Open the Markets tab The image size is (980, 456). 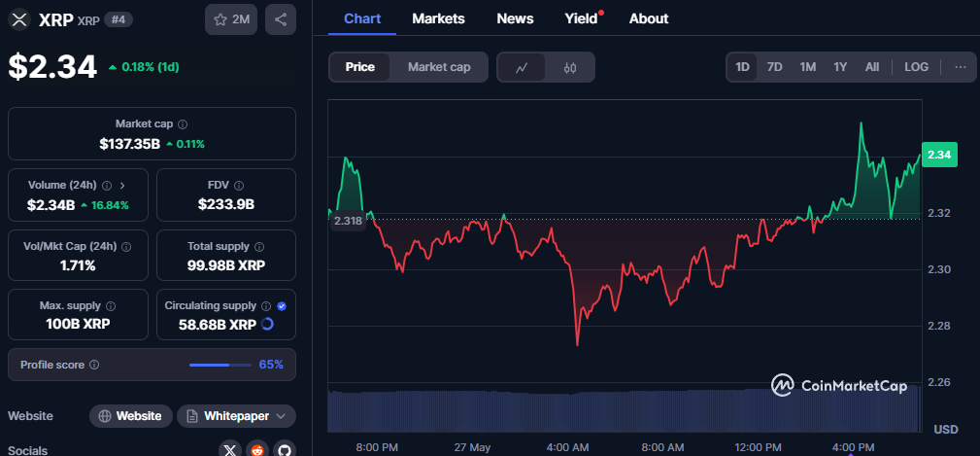tap(438, 18)
